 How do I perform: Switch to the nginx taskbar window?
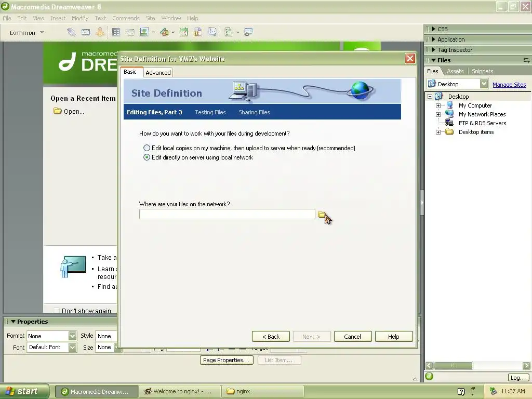click(x=262, y=392)
